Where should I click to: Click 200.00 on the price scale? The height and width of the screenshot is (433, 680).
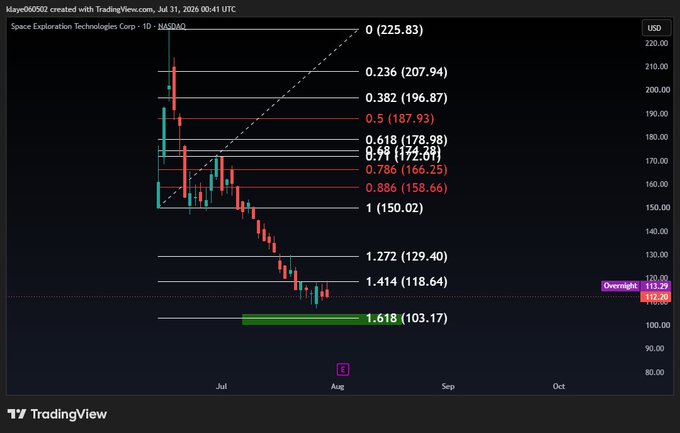pyautogui.click(x=657, y=90)
